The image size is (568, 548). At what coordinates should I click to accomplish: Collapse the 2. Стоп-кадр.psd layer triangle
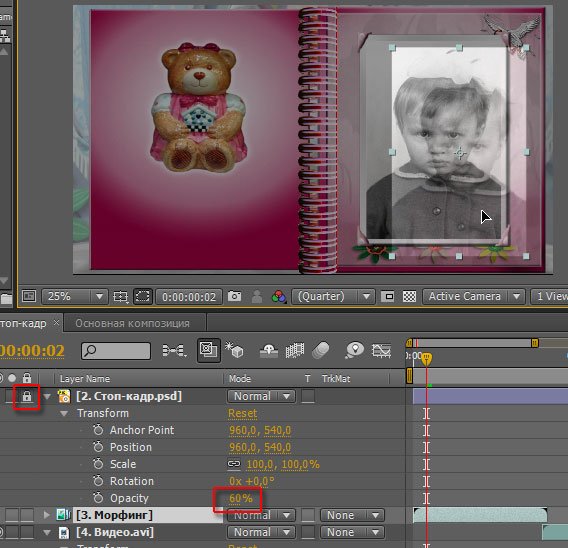coord(47,397)
